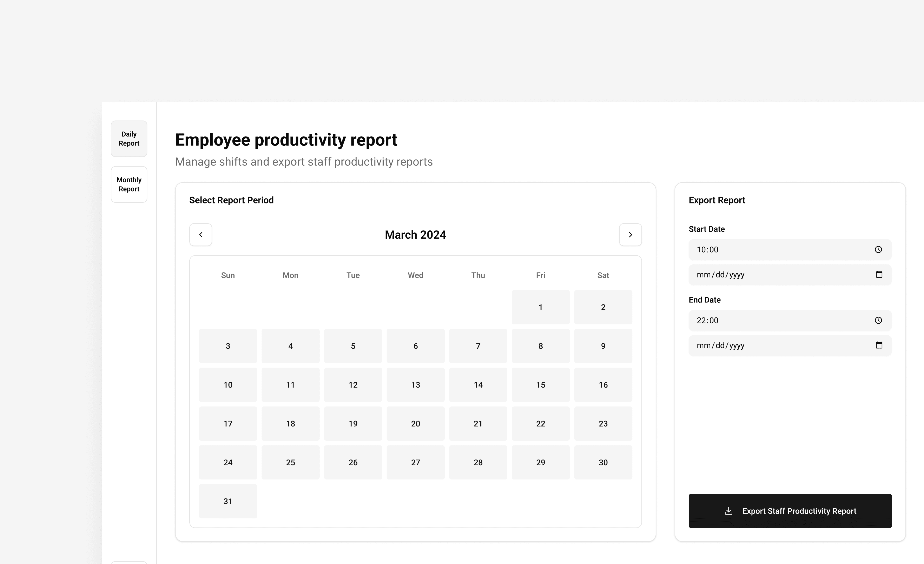Open calendar picker icon for Start Date
This screenshot has width=924, height=564.
pyautogui.click(x=879, y=275)
